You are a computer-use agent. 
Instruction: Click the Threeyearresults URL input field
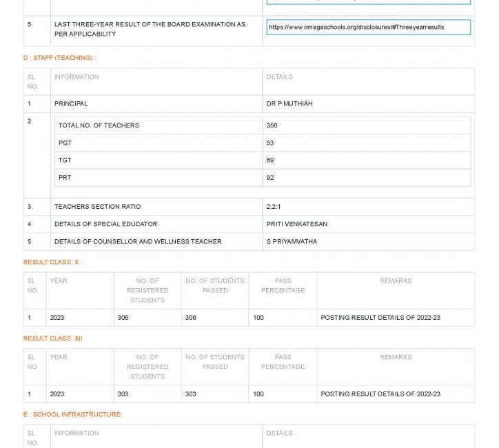pyautogui.click(x=368, y=28)
